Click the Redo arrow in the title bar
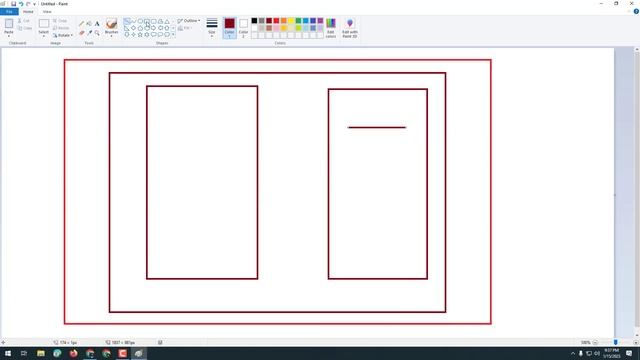 point(28,4)
